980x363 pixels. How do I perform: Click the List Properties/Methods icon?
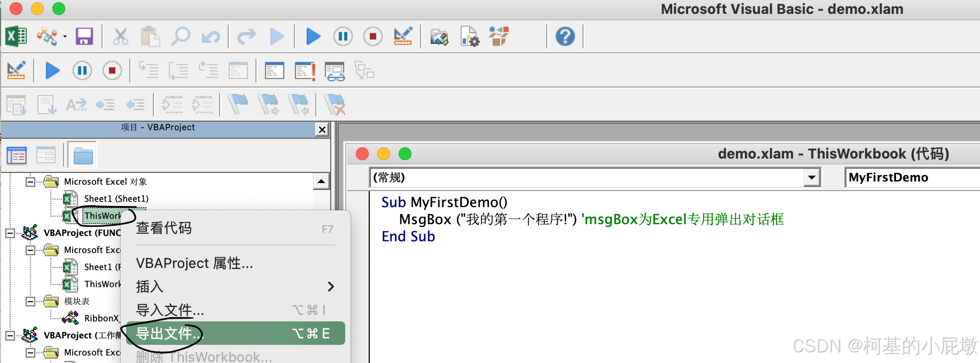tap(16, 105)
